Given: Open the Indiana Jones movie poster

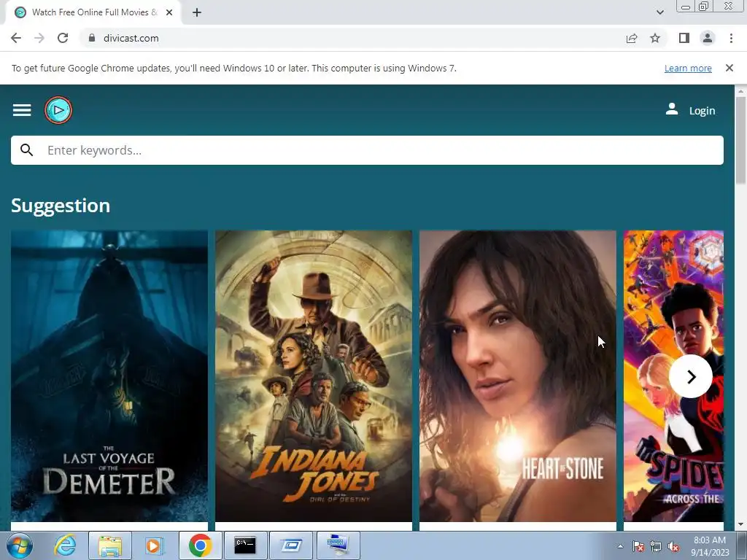Looking at the screenshot, I should coord(314,376).
